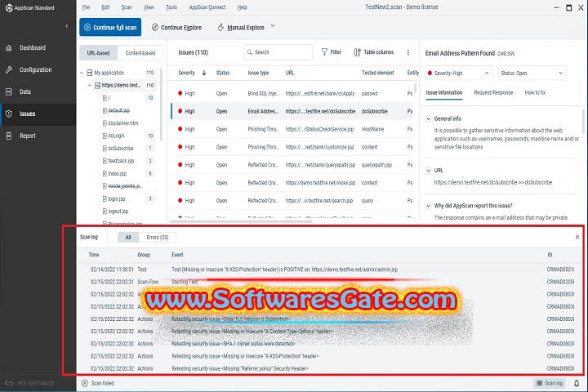Image resolution: width=588 pixels, height=392 pixels.
Task: Toggle the Scan log button in status bar
Action: [550, 383]
